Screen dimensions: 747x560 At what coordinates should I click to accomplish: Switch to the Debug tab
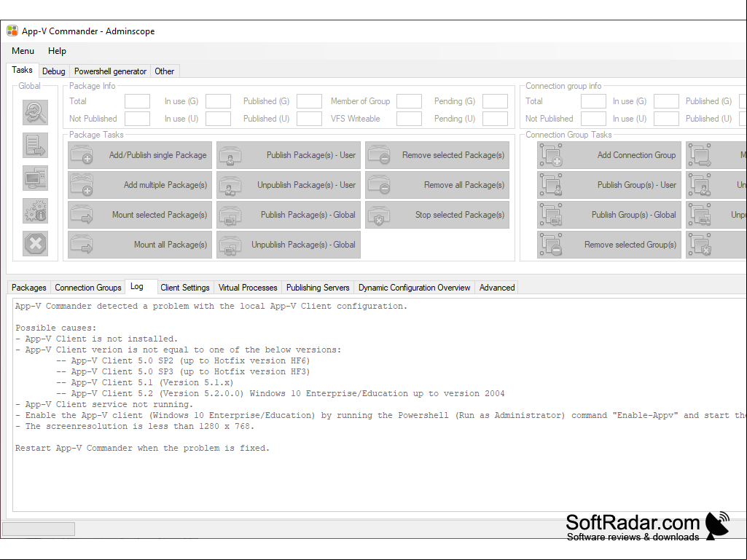tap(54, 71)
